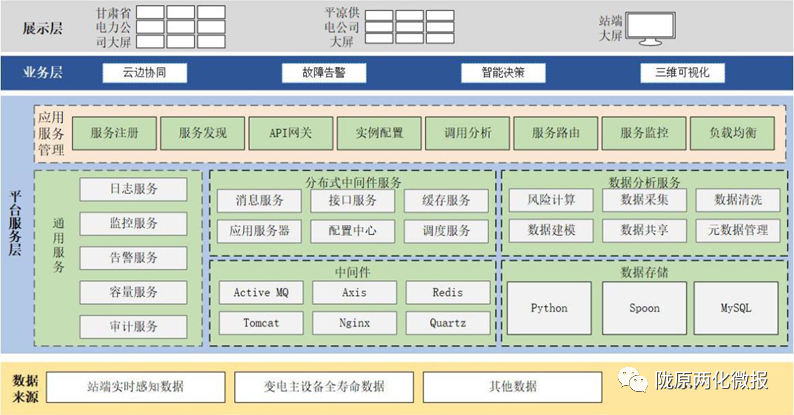The height and width of the screenshot is (415, 794).
Task: Select the 其他数据 source box
Action: (512, 388)
